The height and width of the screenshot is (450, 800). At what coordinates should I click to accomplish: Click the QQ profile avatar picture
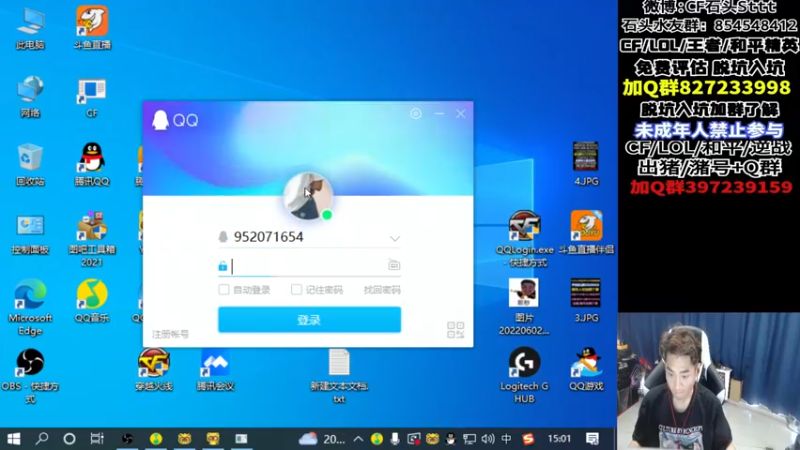[x=308, y=196]
